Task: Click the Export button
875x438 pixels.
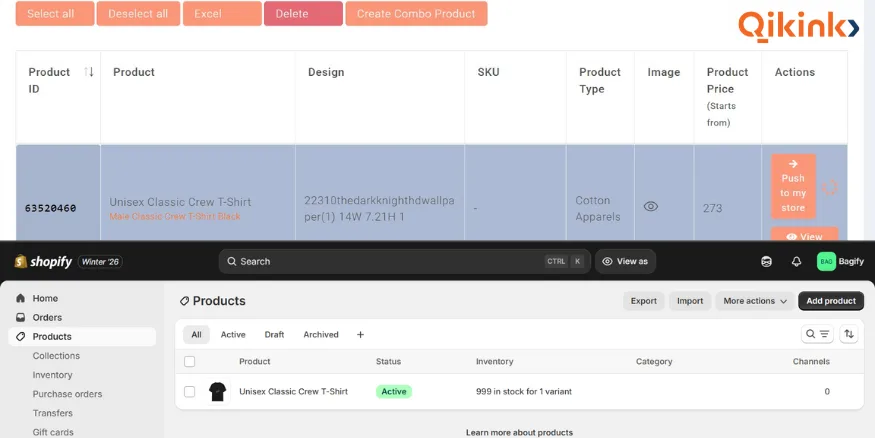Action: pyautogui.click(x=643, y=301)
